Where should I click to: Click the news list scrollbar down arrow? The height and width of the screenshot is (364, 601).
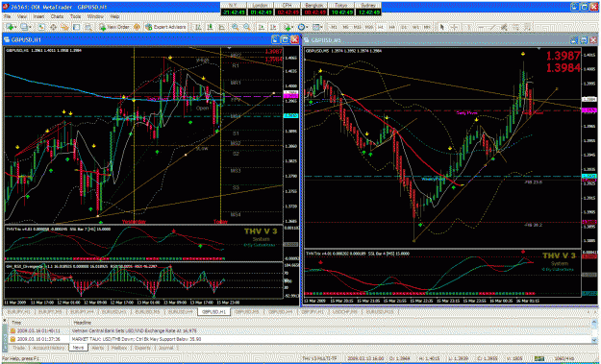(x=593, y=340)
